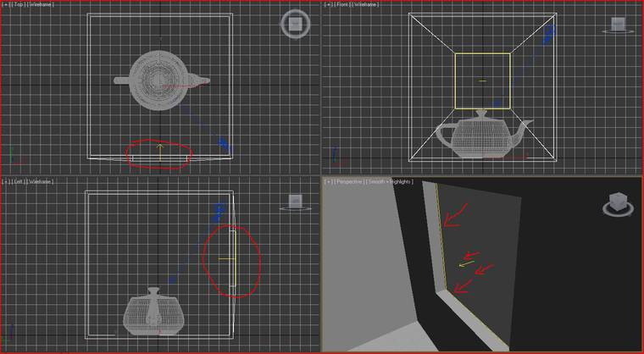Click the [Left] view label menu
Screen dimensions: 644x354
(18, 181)
